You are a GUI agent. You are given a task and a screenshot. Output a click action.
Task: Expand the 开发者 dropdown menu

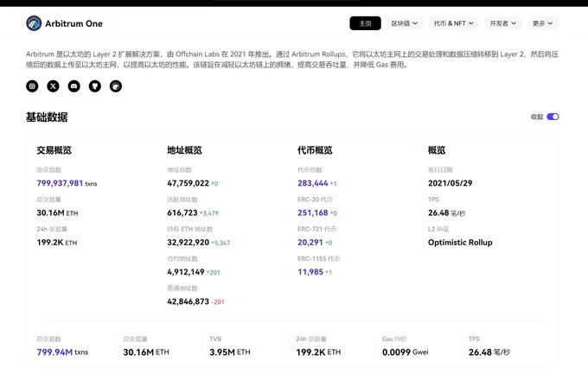503,23
